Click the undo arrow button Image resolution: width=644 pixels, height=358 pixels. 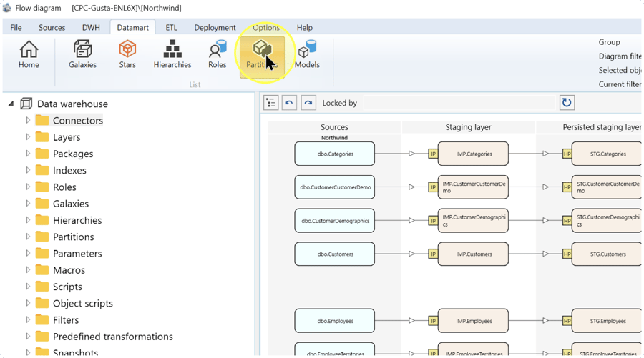point(289,103)
